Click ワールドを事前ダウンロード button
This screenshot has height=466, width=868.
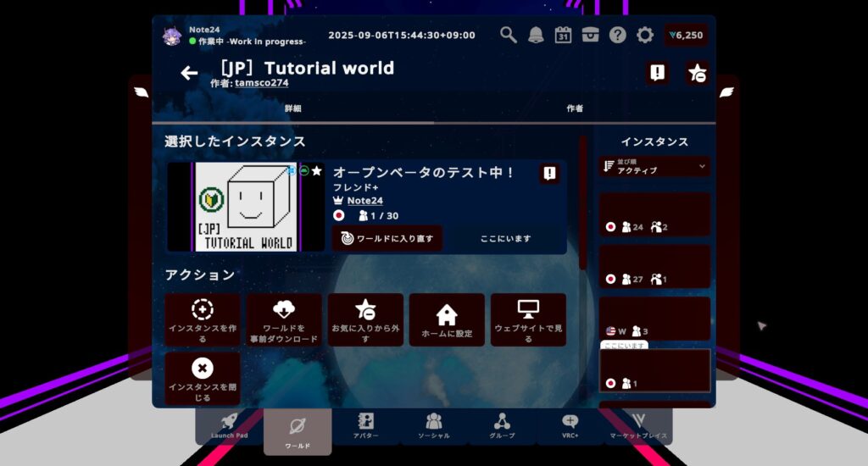[x=284, y=320]
